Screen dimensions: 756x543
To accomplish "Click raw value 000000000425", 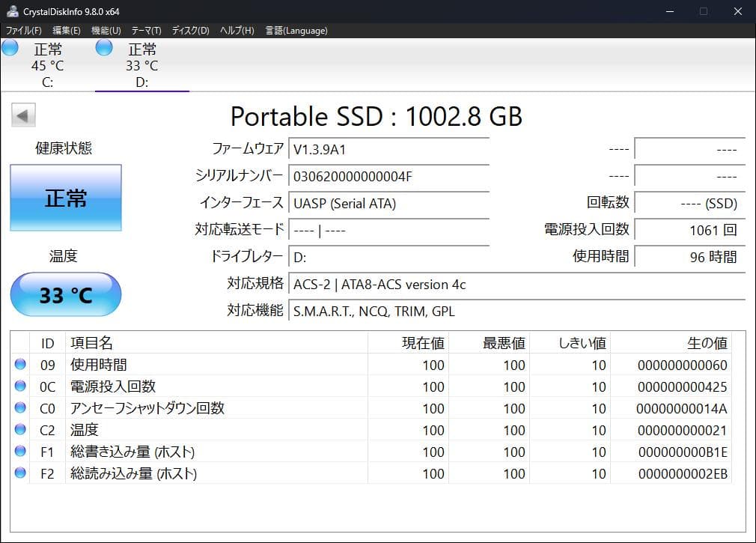I will [682, 386].
